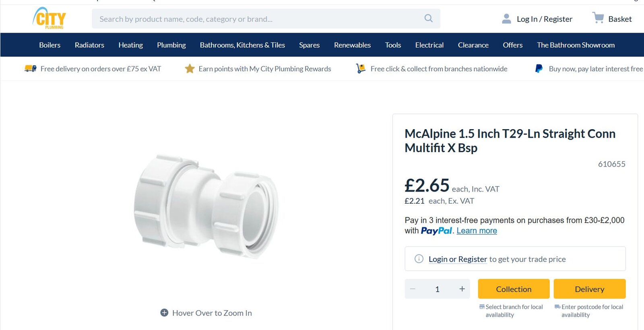Screen dimensions: 644x330
Task: Click the City Plumbing logo
Action: click(50, 19)
